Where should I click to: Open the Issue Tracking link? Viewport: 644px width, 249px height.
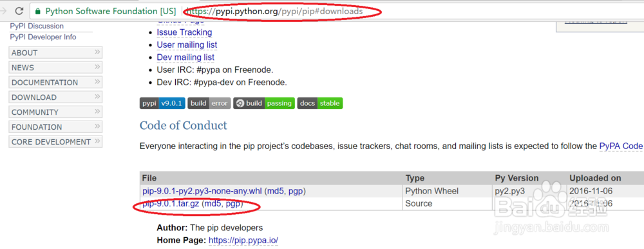(184, 32)
